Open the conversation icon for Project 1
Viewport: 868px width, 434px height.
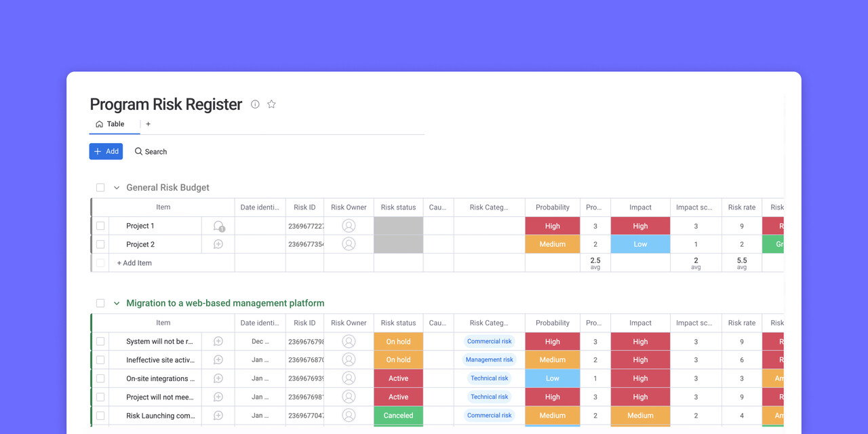coord(218,226)
